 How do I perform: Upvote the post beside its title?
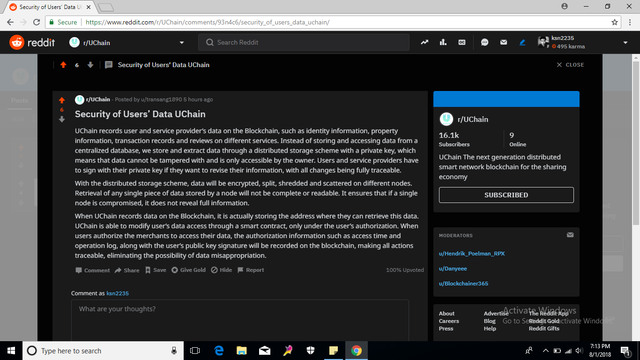pos(62,100)
